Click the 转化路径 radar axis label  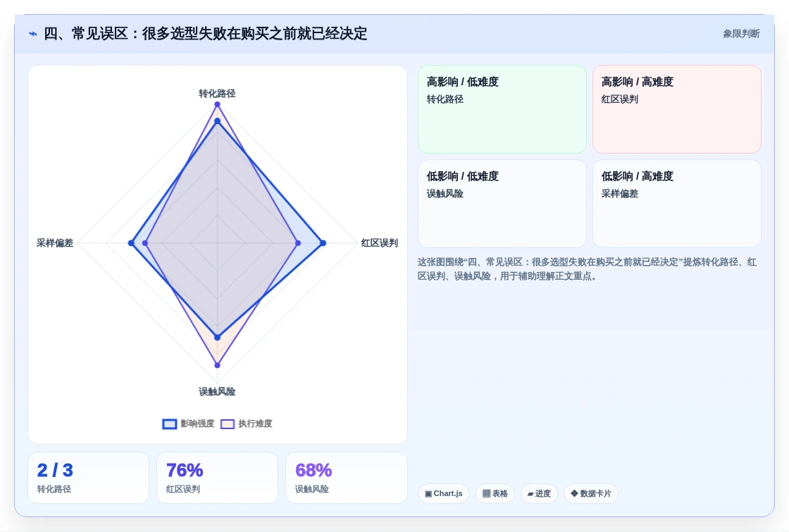217,94
